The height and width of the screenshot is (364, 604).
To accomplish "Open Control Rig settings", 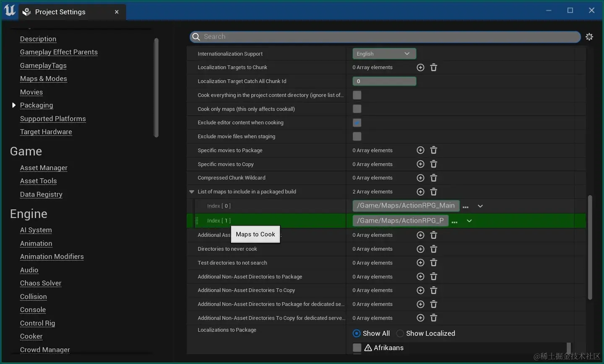I will (38, 323).
